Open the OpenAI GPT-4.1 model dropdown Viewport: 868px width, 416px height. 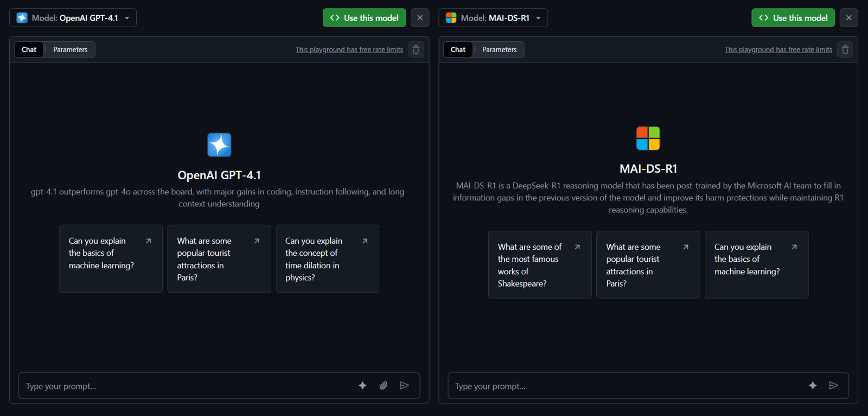pos(73,18)
